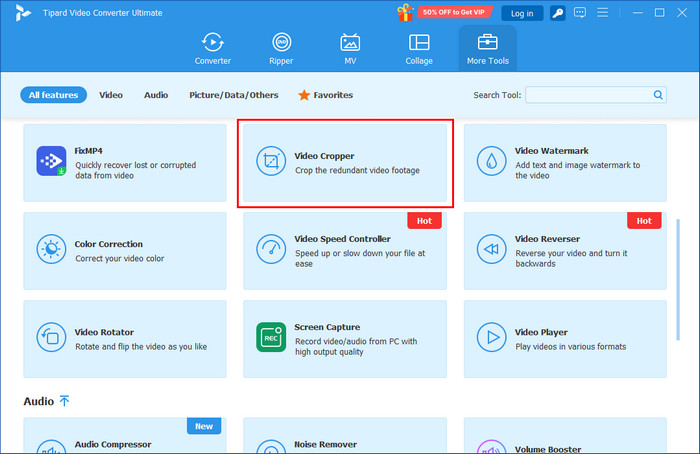700x454 pixels.
Task: Open Video Cropper tool title
Action: (324, 156)
